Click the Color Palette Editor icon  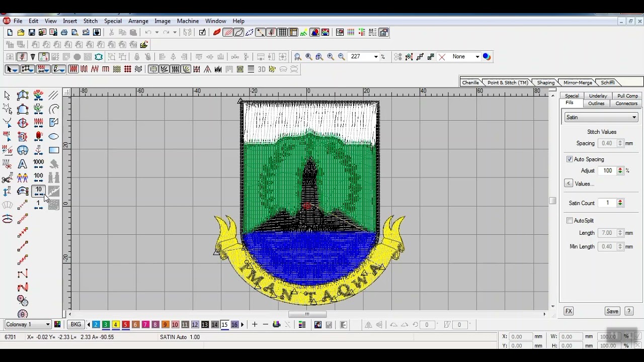point(57,325)
